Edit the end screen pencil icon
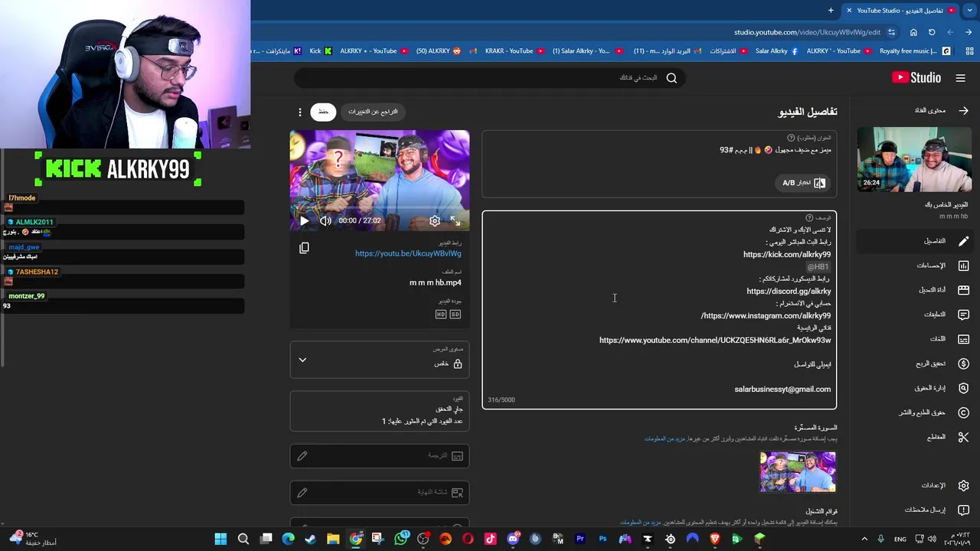 tap(302, 493)
